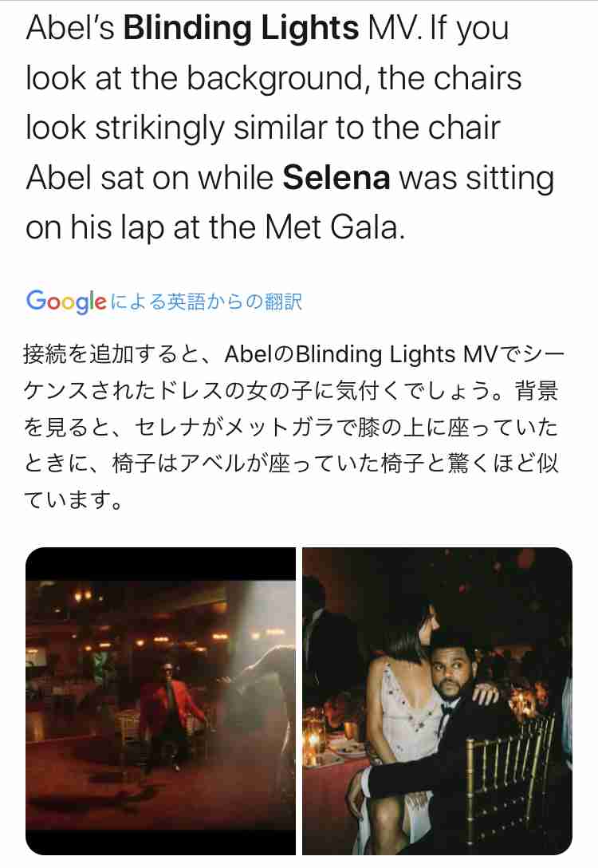This screenshot has width=598, height=868.
Task: Click the Google logo above the translation
Action: point(66,301)
